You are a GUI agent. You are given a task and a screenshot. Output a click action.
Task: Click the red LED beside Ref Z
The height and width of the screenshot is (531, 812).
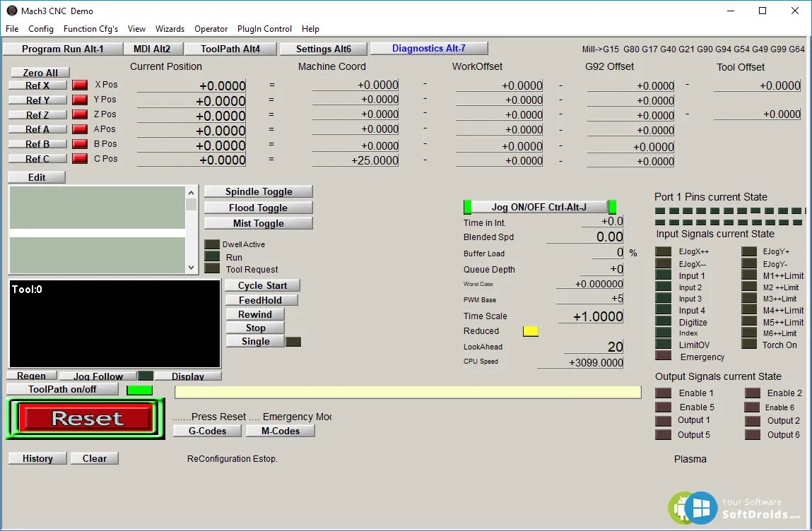[x=80, y=114]
